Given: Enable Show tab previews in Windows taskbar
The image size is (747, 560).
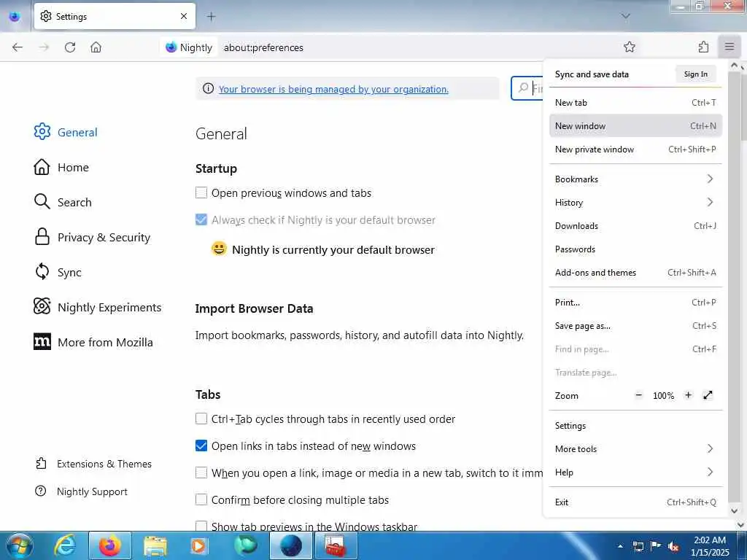Looking at the screenshot, I should (201, 526).
